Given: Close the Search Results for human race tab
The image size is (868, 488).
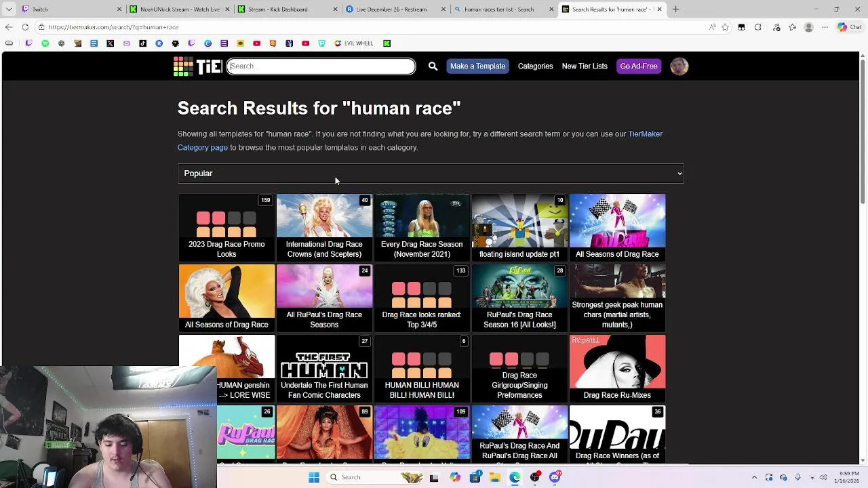Looking at the screenshot, I should pyautogui.click(x=659, y=9).
